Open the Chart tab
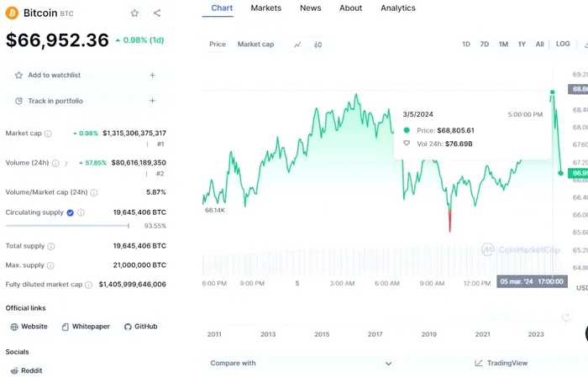 (222, 8)
